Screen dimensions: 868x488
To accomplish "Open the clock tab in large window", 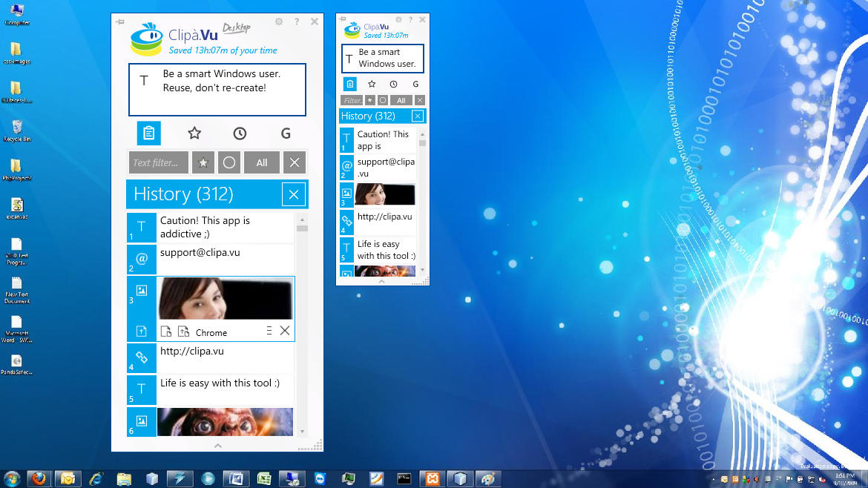I will [x=240, y=133].
